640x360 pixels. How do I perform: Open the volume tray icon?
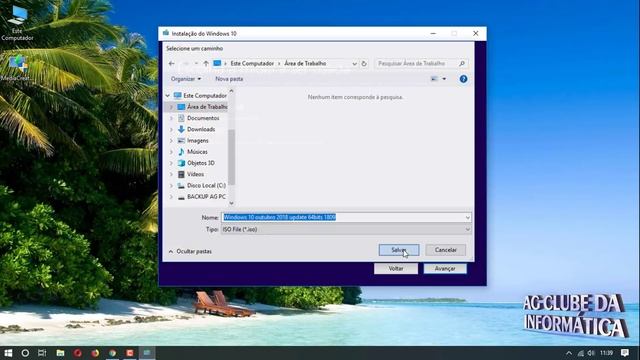(x=591, y=353)
